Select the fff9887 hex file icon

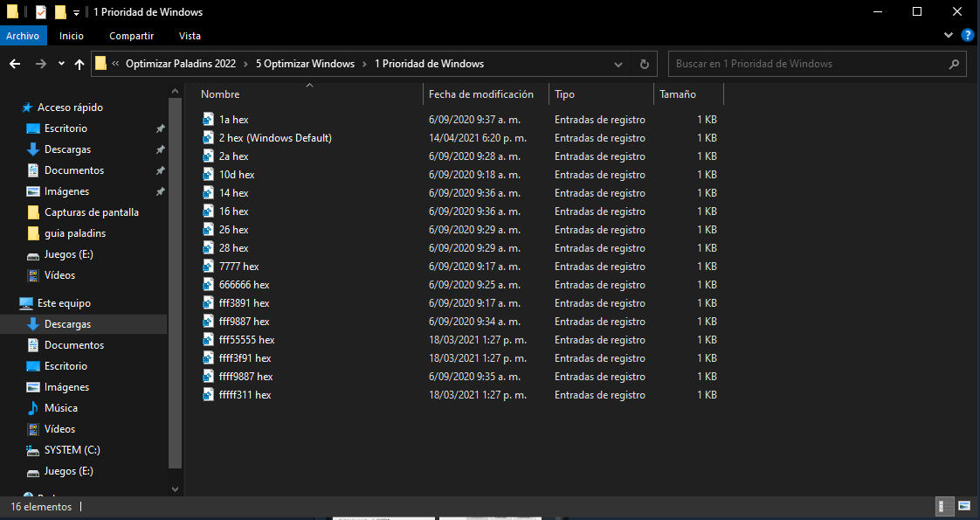click(x=208, y=322)
